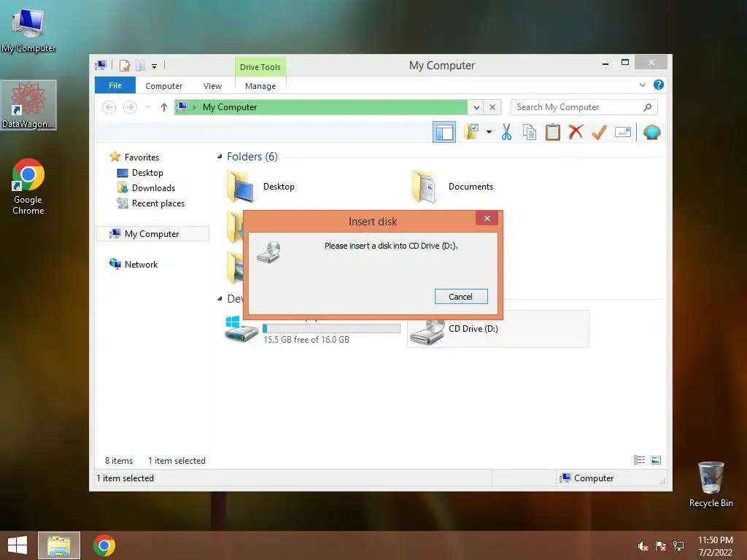The width and height of the screenshot is (747, 560).
Task: Open Explorer help question mark icon
Action: click(659, 85)
